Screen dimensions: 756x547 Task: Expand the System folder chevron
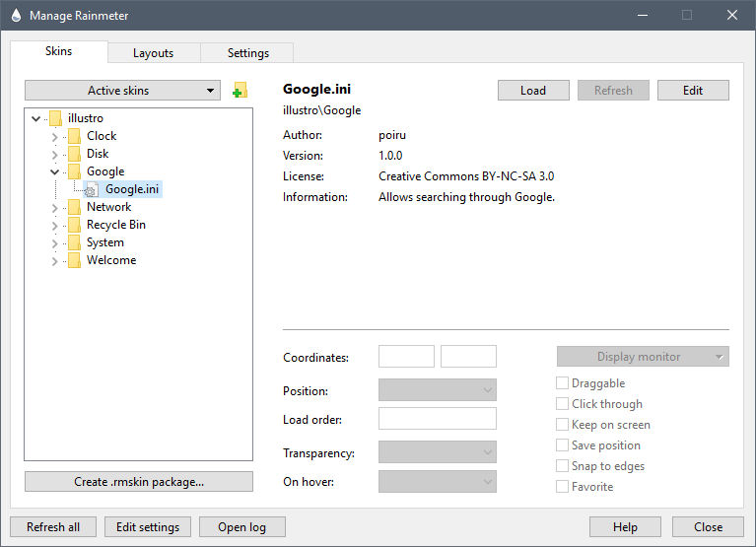click(x=54, y=243)
